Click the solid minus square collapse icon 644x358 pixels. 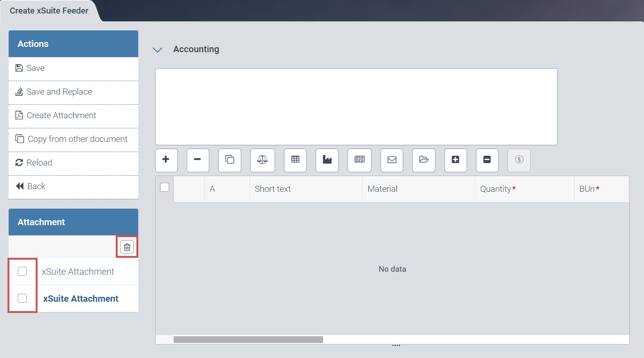487,160
